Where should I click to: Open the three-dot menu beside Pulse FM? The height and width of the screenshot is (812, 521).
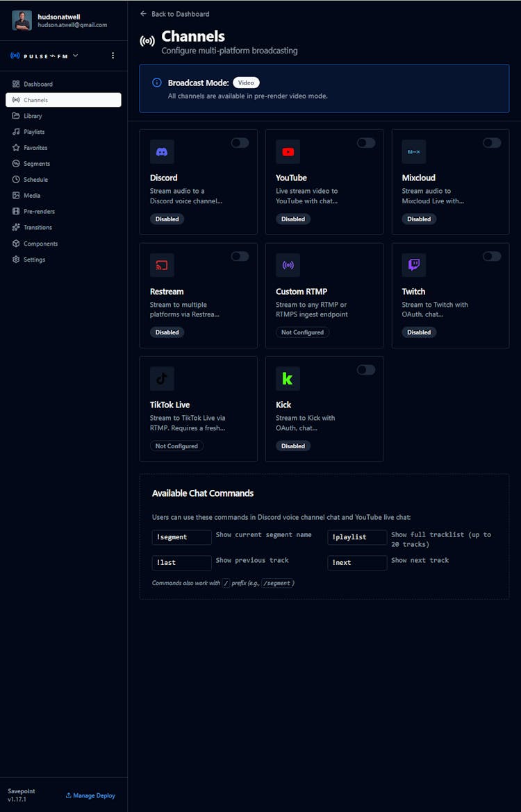113,56
